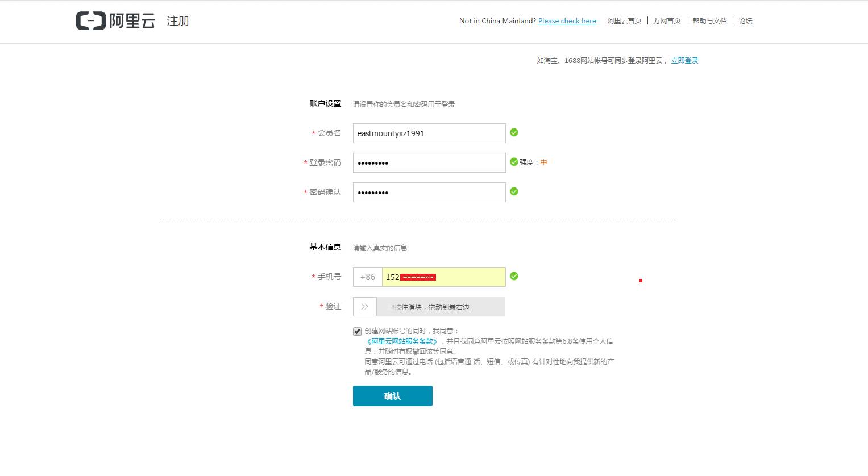This screenshot has height=476, width=868.
Task: Click the Not in China Mainland? text
Action: (497, 21)
